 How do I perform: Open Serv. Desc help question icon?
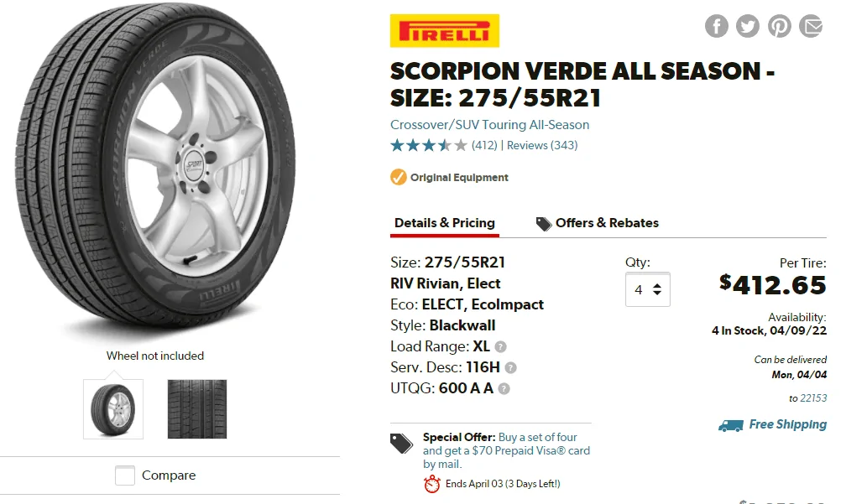pyautogui.click(x=510, y=367)
